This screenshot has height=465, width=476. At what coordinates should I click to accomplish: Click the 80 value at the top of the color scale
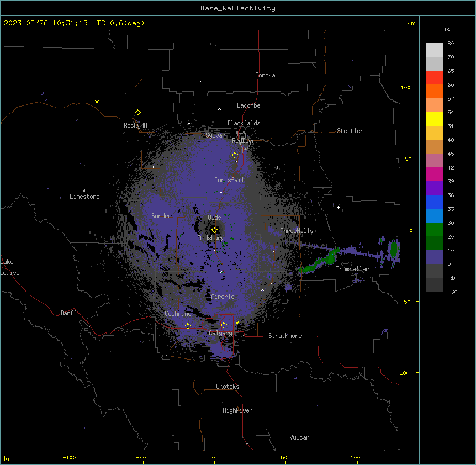point(451,44)
